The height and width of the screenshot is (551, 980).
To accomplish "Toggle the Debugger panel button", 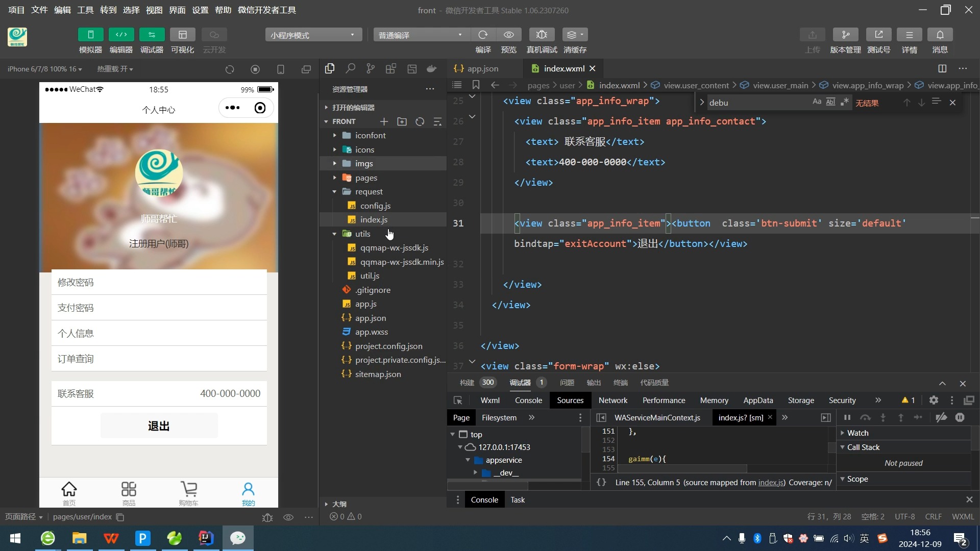I will coord(152,35).
